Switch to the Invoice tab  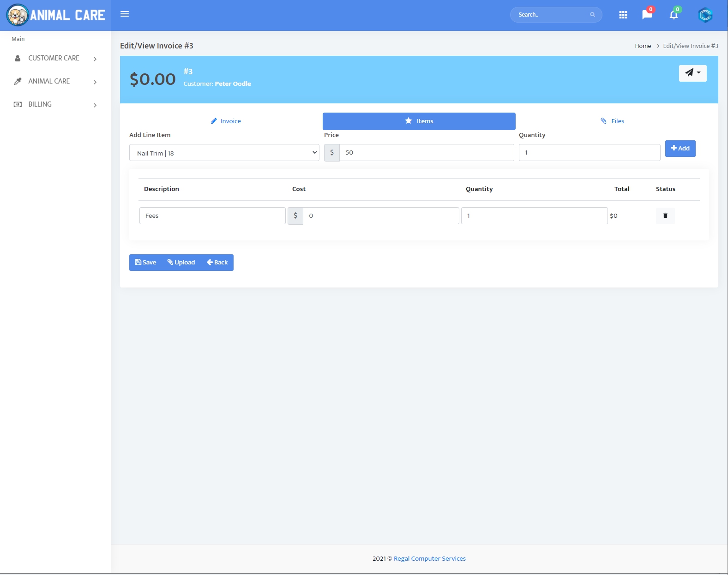click(x=226, y=121)
